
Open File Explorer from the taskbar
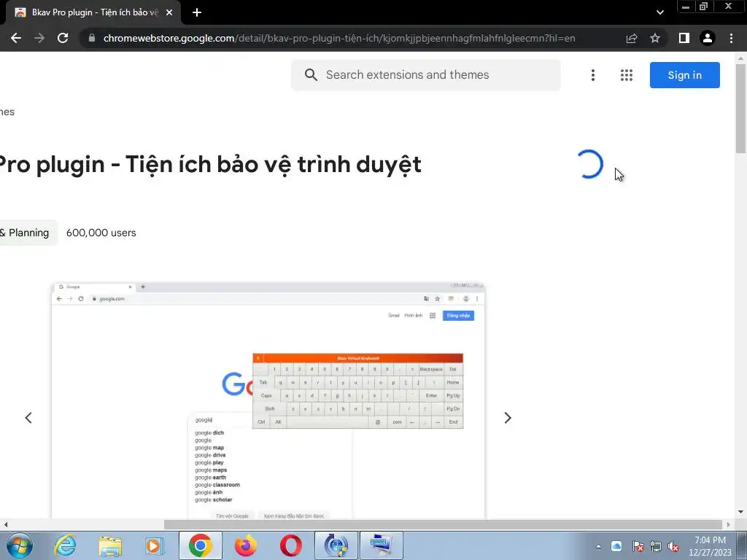pos(110,545)
